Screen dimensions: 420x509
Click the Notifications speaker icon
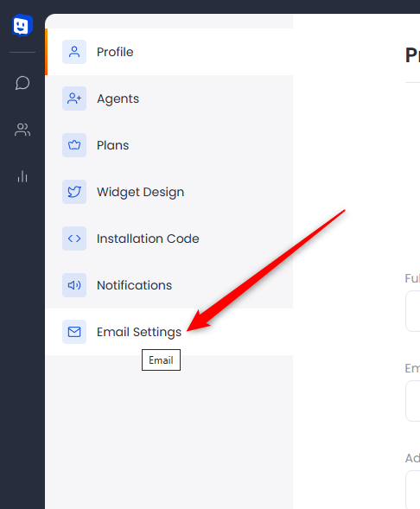coord(74,285)
